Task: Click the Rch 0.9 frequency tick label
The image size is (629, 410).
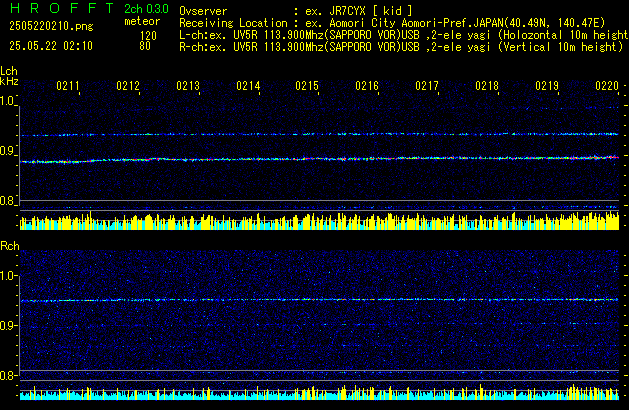Action: point(7,325)
